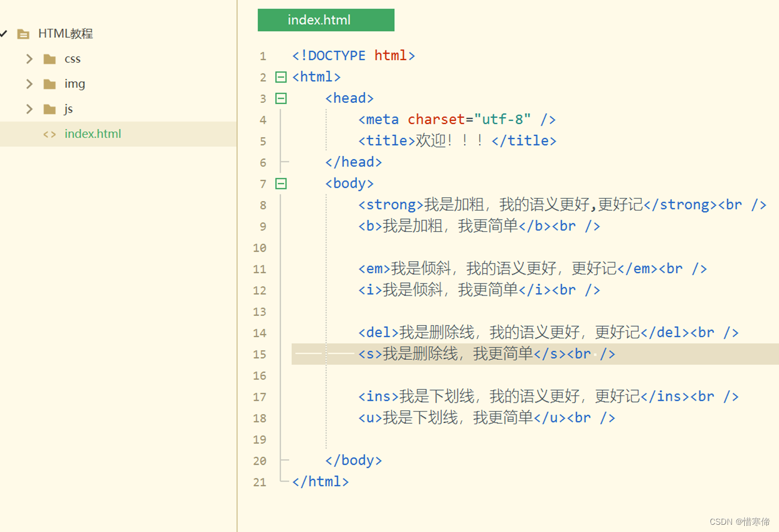Viewport: 779px width, 532px height.
Task: Place cursor on the DOCTYPE declaration
Action: tap(353, 55)
